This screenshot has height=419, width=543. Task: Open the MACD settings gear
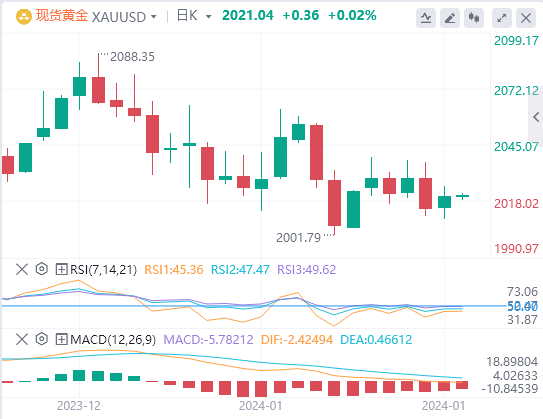tap(42, 339)
